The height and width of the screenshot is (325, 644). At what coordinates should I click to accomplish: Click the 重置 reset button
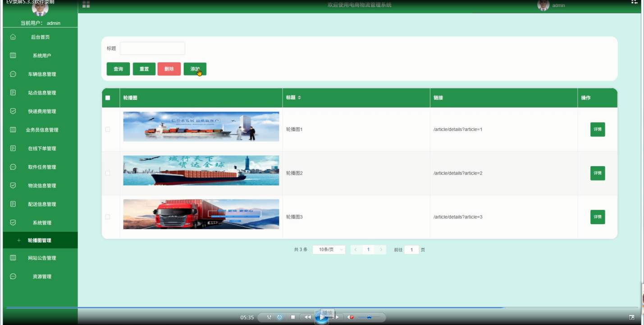click(144, 69)
